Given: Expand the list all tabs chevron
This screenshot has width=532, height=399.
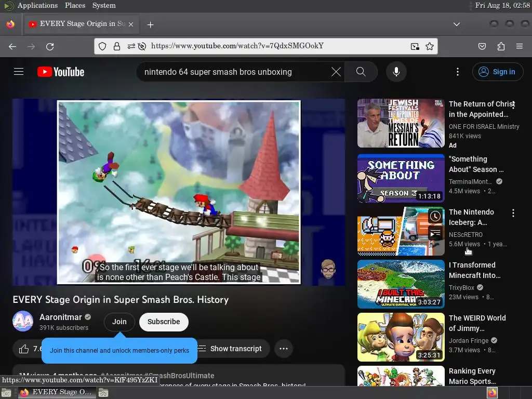Looking at the screenshot, I should pos(457,24).
